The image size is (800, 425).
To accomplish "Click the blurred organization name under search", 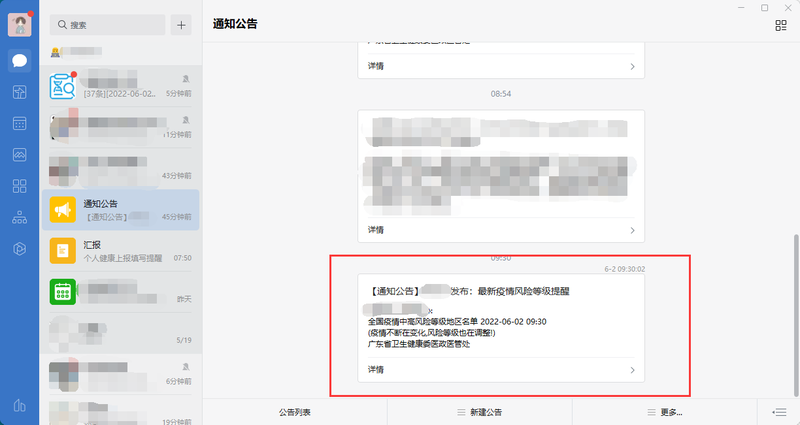I will 81,52.
